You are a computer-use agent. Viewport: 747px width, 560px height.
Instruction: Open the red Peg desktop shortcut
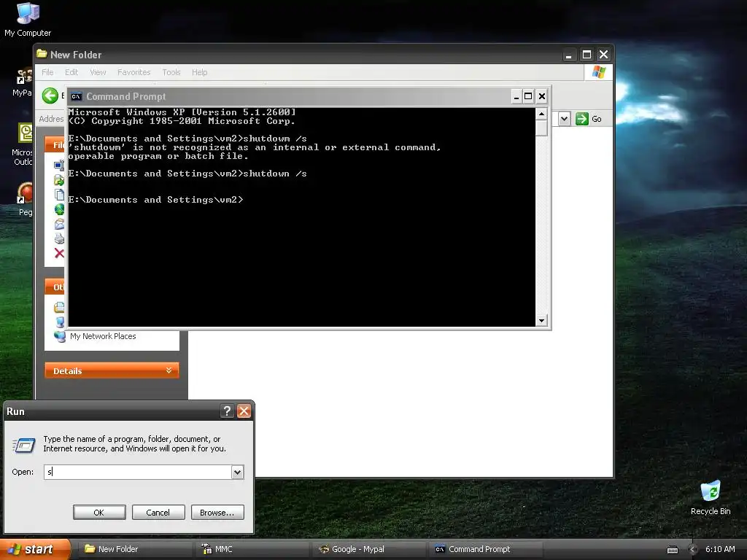click(25, 199)
